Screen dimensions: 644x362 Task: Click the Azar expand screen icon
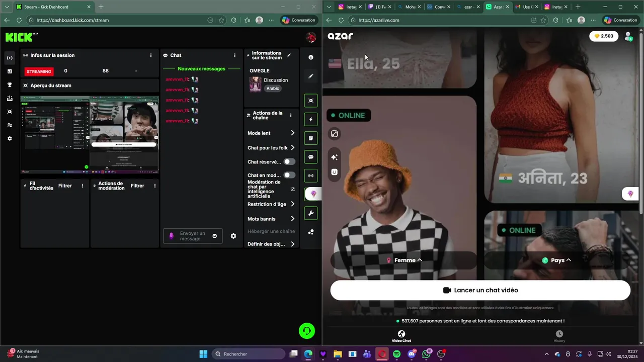click(x=334, y=134)
